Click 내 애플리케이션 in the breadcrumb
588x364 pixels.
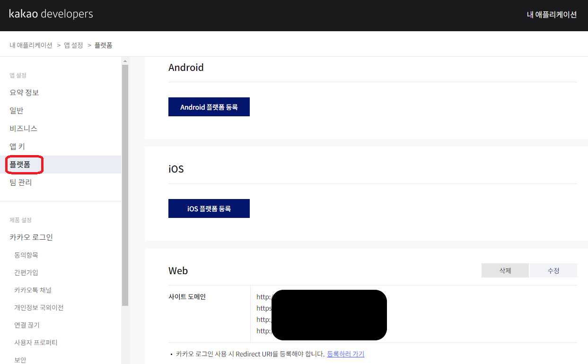[x=31, y=45]
